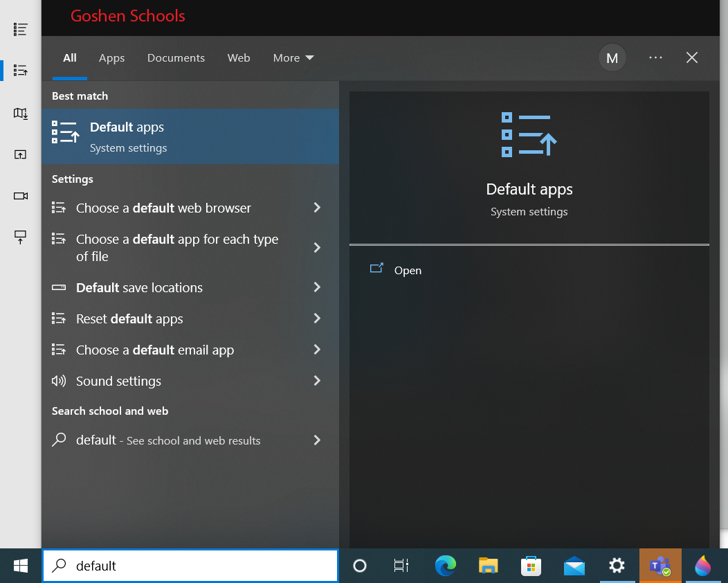Expand arrow for default email app
The image size is (728, 583).
(317, 350)
